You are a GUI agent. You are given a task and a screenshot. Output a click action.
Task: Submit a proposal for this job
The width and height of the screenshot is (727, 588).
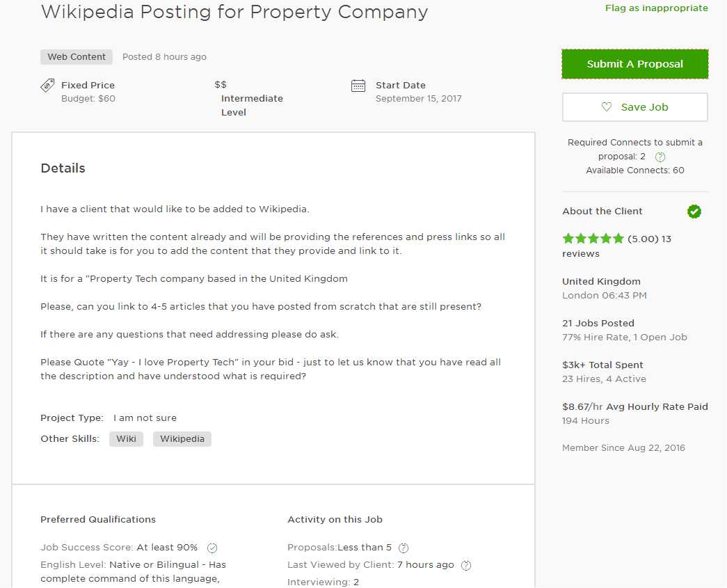[x=634, y=64]
